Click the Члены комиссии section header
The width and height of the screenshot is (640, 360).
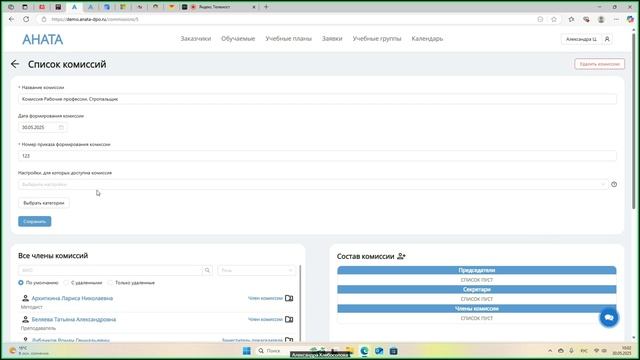pyautogui.click(x=476, y=309)
